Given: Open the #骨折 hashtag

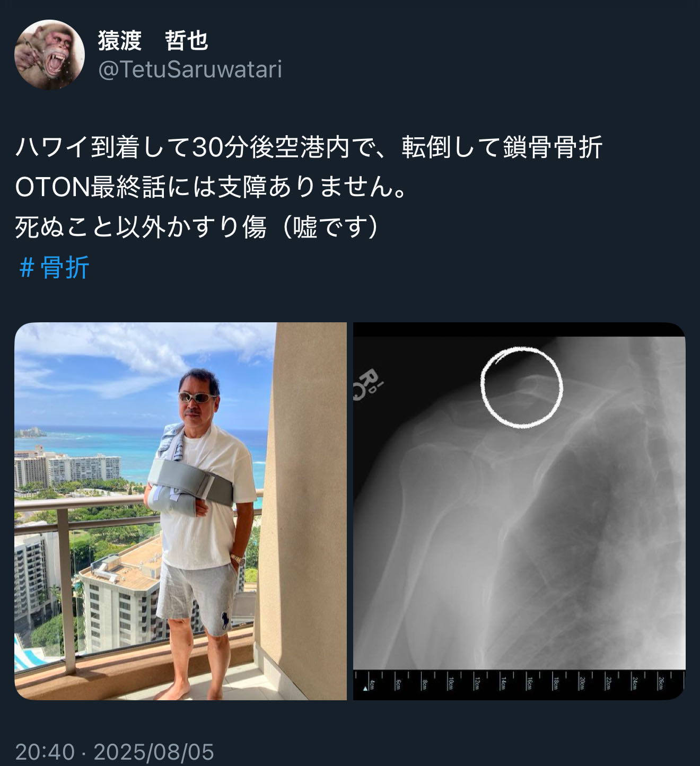Looking at the screenshot, I should click(x=54, y=267).
